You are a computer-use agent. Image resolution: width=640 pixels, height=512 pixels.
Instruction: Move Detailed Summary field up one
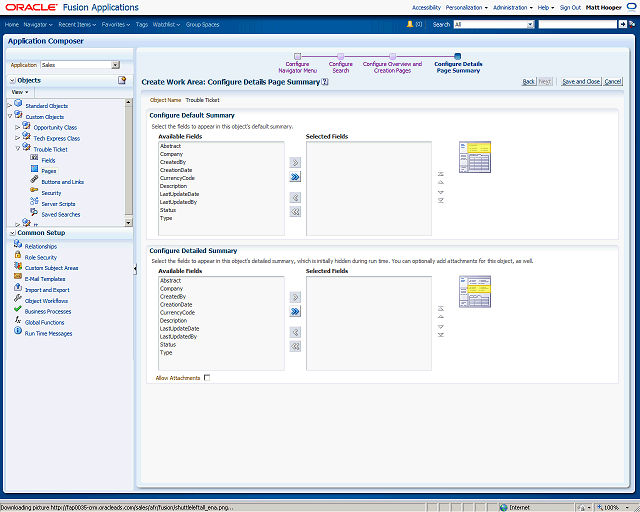(441, 317)
